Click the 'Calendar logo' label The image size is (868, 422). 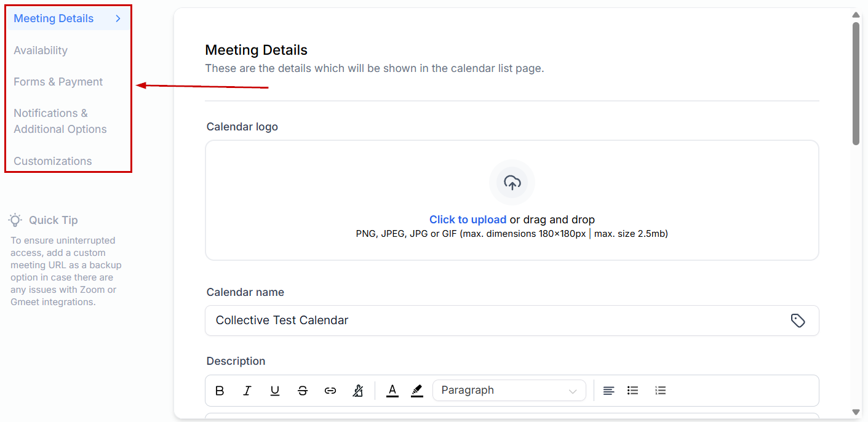(x=242, y=127)
